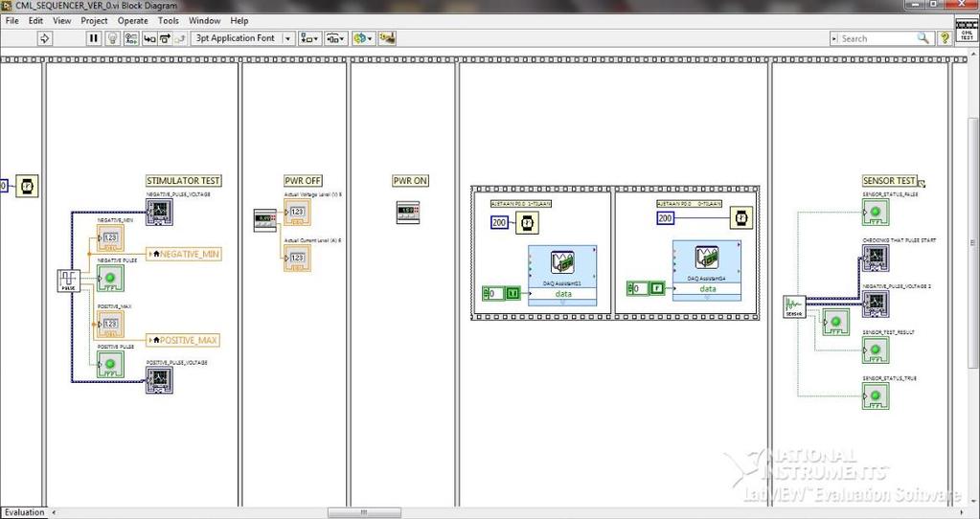Open the Operate menu
Screen dimensions: 980x519
[132, 21]
